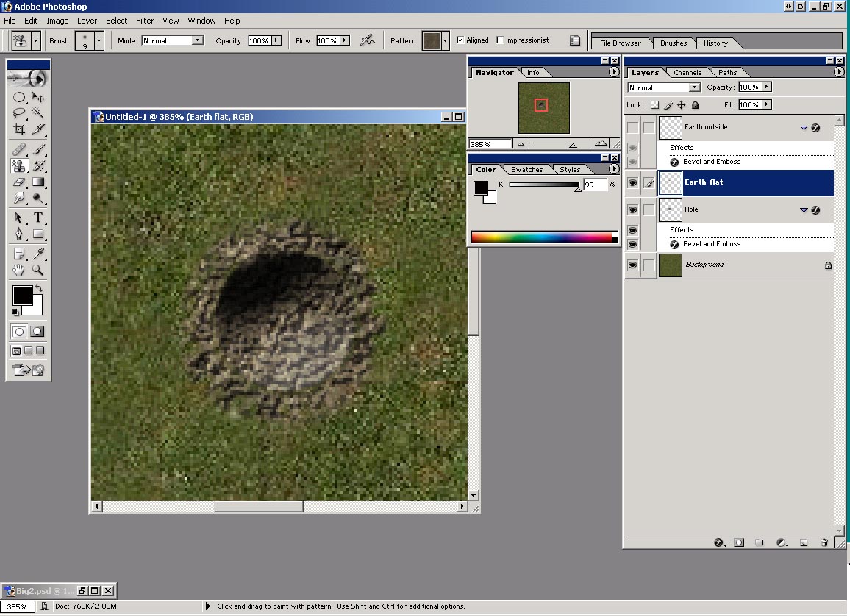The width and height of the screenshot is (850, 616).
Task: Delete layer with the trash icon
Action: point(824,542)
